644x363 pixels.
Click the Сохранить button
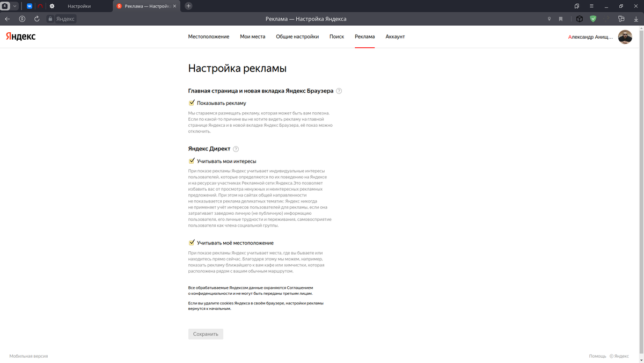coord(206,334)
